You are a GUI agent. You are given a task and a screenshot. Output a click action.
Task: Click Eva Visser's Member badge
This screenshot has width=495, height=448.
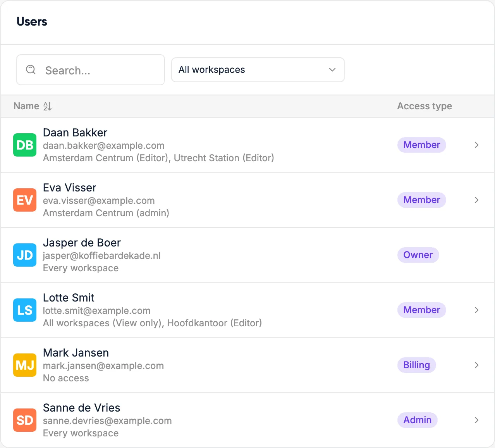click(422, 200)
